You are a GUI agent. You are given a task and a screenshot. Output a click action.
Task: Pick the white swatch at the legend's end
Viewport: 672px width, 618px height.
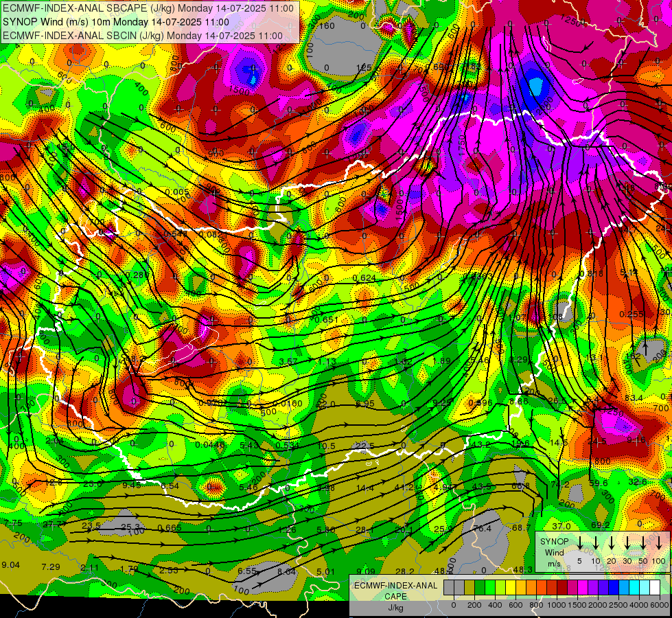click(654, 588)
